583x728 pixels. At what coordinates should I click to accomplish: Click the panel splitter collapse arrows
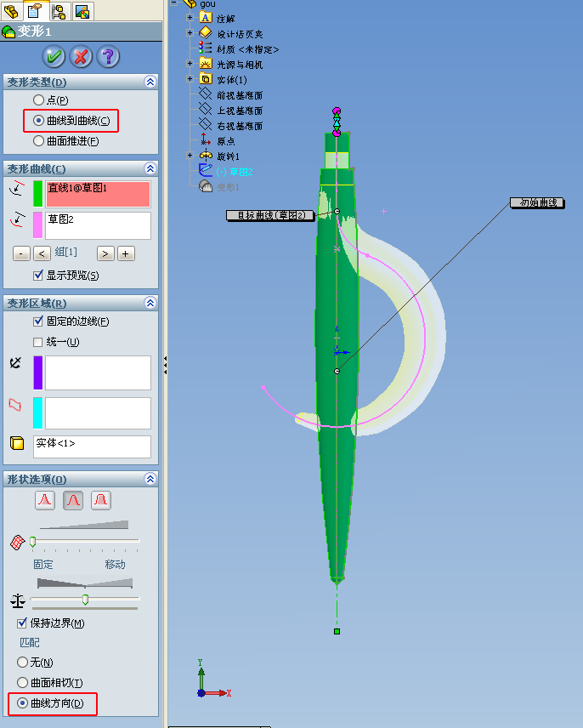165,366
